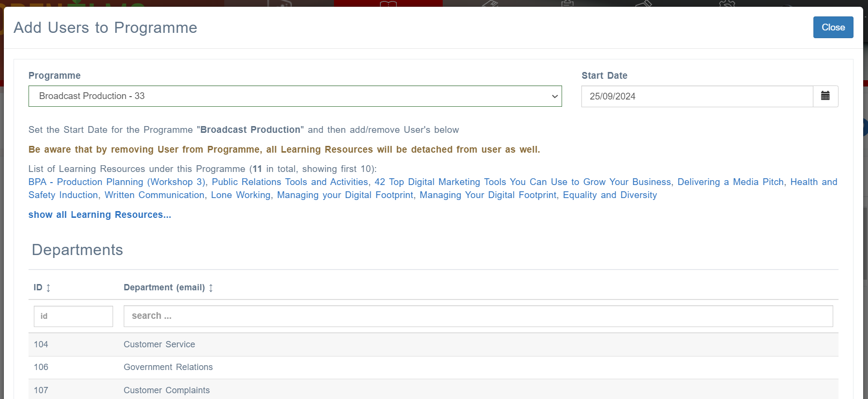Screen dimensions: 868x399
Task: Click the dialog's vertical scrollbar thumb
Action: [x=865, y=244]
